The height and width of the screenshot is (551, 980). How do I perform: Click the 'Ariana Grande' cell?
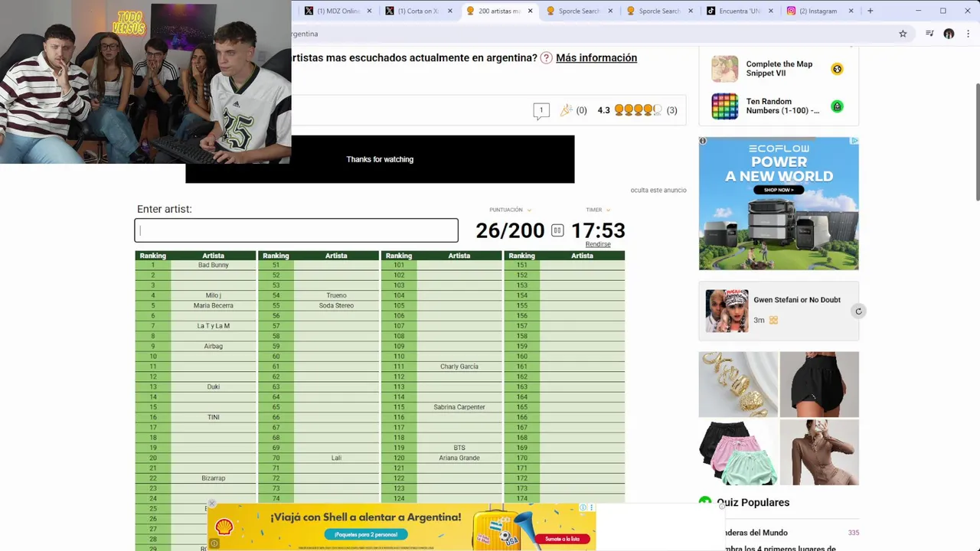point(459,458)
